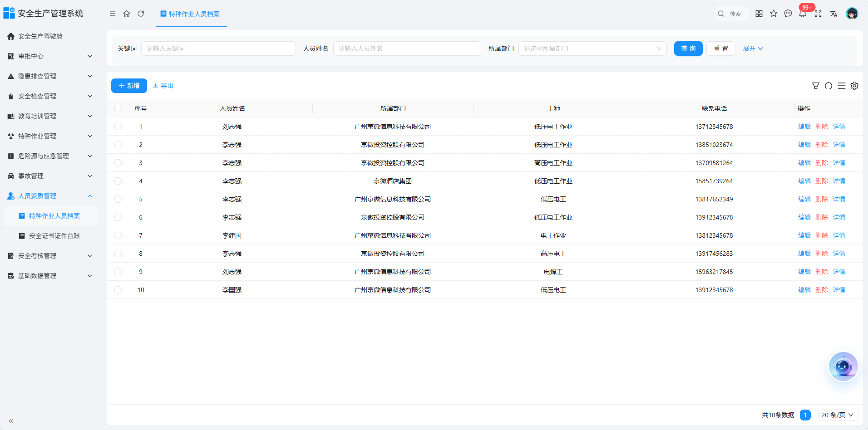Image resolution: width=868 pixels, height=430 pixels.
Task: Toggle the sidebar menu collapse icon
Action: (x=113, y=14)
